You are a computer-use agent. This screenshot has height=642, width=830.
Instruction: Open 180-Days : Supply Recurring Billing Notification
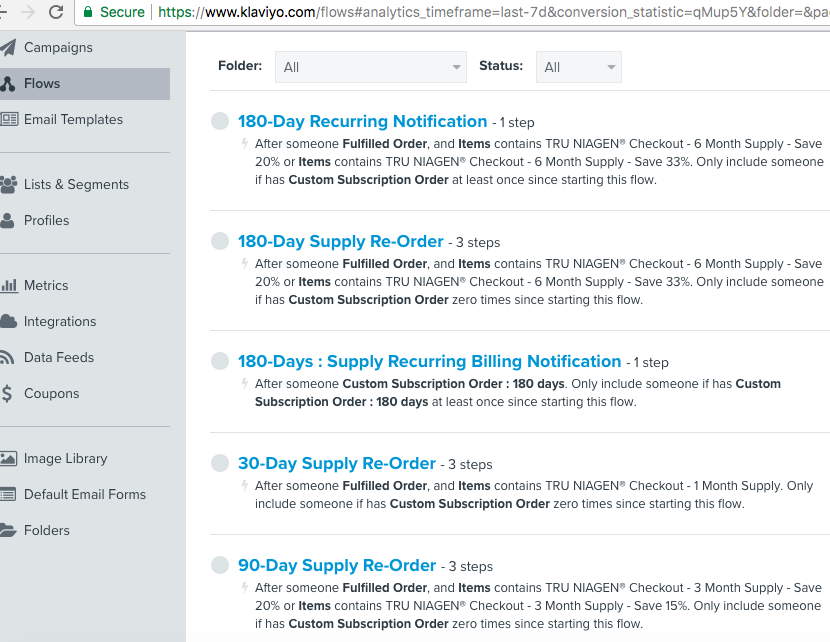(429, 361)
